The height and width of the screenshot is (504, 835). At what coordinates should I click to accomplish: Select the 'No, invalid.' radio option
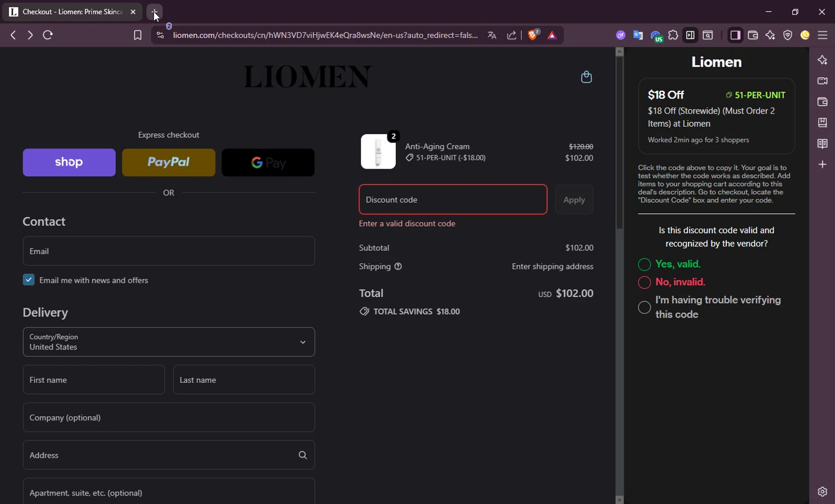coord(644,283)
